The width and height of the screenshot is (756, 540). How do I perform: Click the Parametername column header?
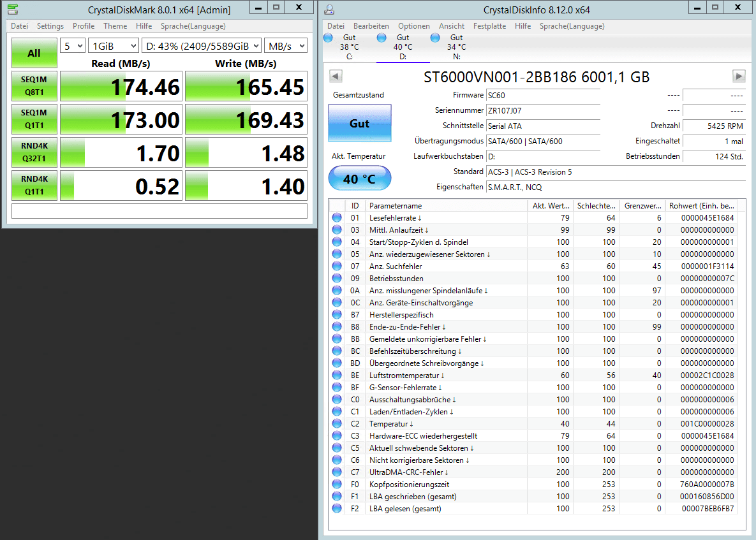pyautogui.click(x=446, y=206)
